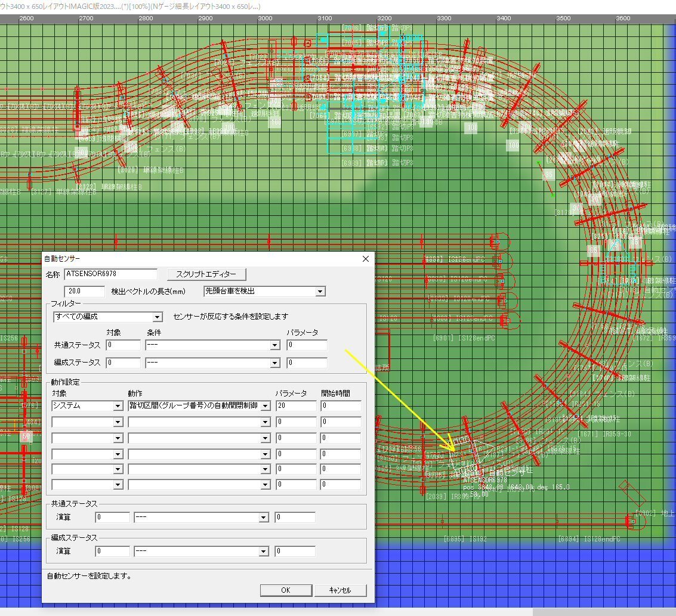Expand the 編成ステータス 演算 operator dropdown
Image resolution: width=676 pixels, height=616 pixels.
264,552
